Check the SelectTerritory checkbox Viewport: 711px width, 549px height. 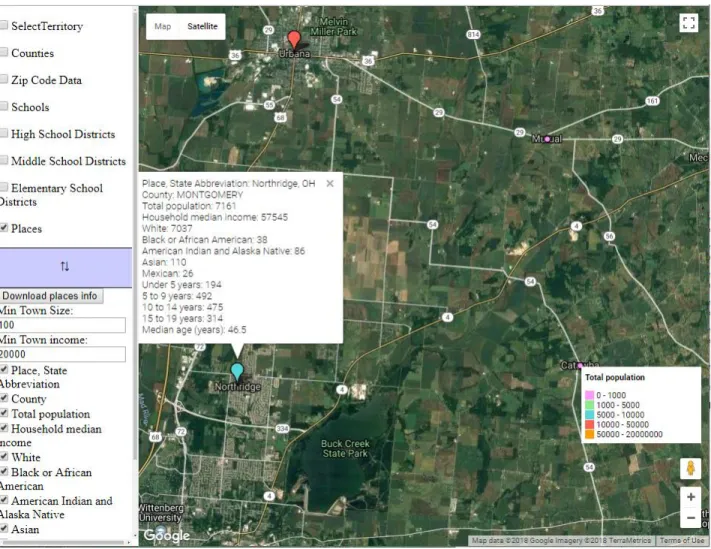click(x=4, y=25)
